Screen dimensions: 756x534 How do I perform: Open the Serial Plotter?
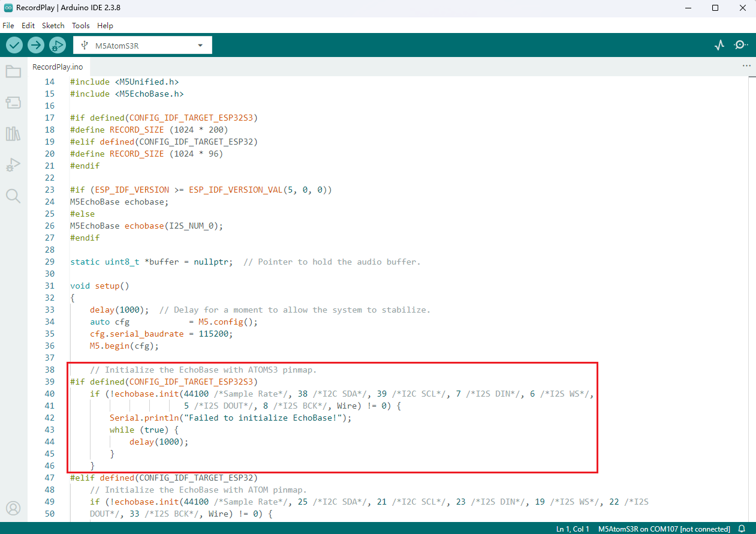click(719, 45)
